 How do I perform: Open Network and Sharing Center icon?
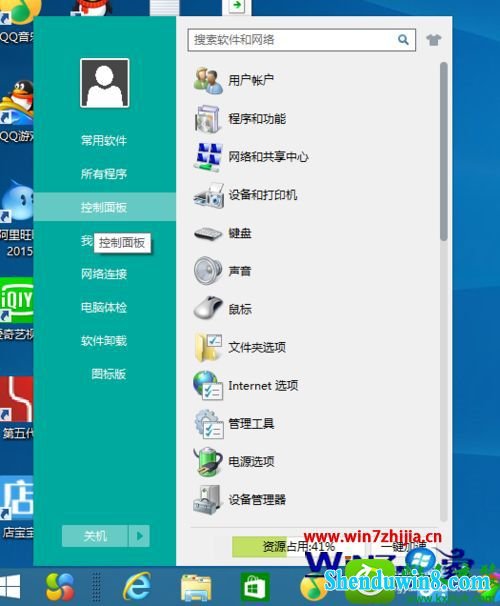[208, 157]
